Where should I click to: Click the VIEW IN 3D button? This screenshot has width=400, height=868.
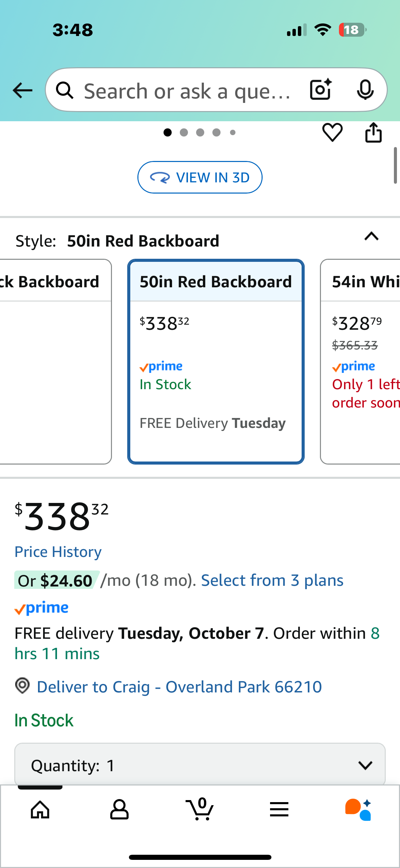pos(200,177)
